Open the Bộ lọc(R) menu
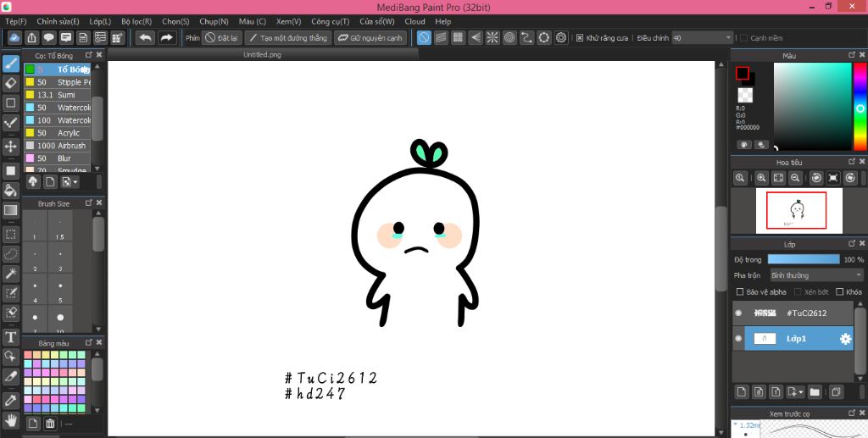Image resolution: width=868 pixels, height=438 pixels. pyautogui.click(x=136, y=21)
